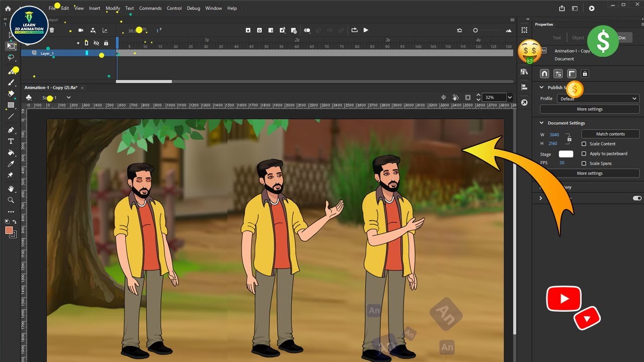Select the Text tool
The height and width of the screenshot is (362, 644).
point(11,141)
